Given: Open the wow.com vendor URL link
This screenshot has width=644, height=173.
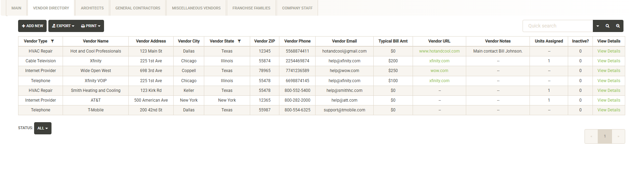Looking at the screenshot, I should pyautogui.click(x=439, y=71).
